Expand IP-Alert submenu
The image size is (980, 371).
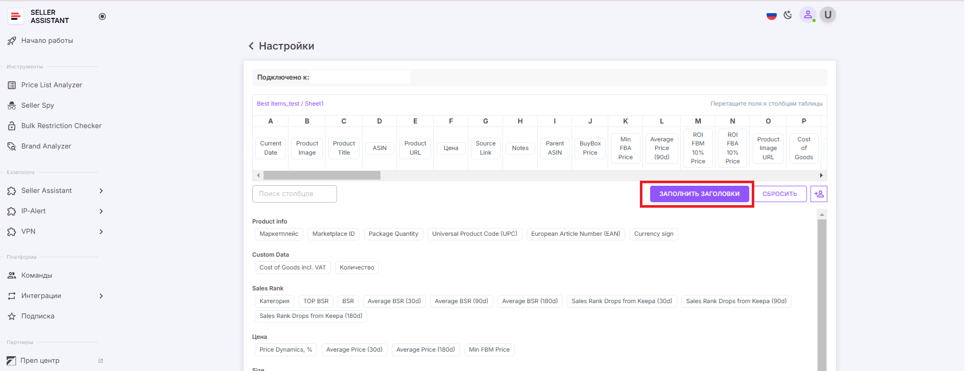tap(101, 211)
